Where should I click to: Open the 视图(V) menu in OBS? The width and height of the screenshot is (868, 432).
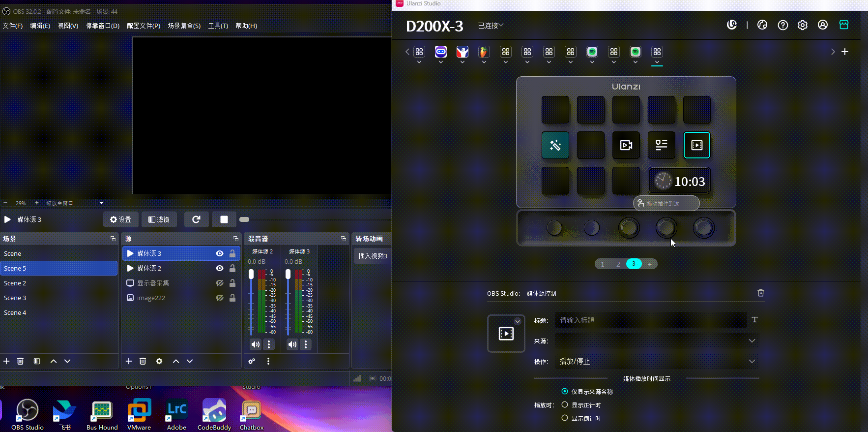click(68, 26)
